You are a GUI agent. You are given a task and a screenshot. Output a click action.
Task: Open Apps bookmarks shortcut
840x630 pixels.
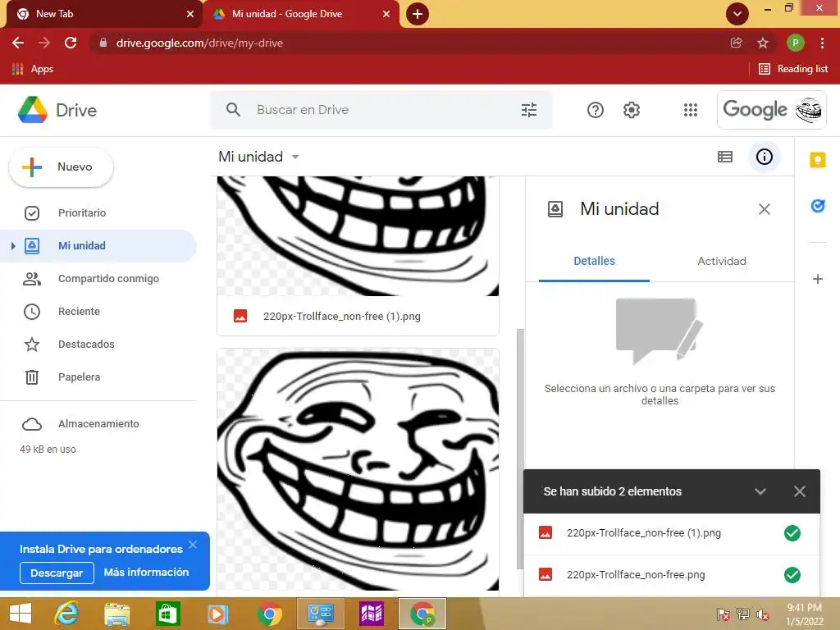[x=33, y=69]
